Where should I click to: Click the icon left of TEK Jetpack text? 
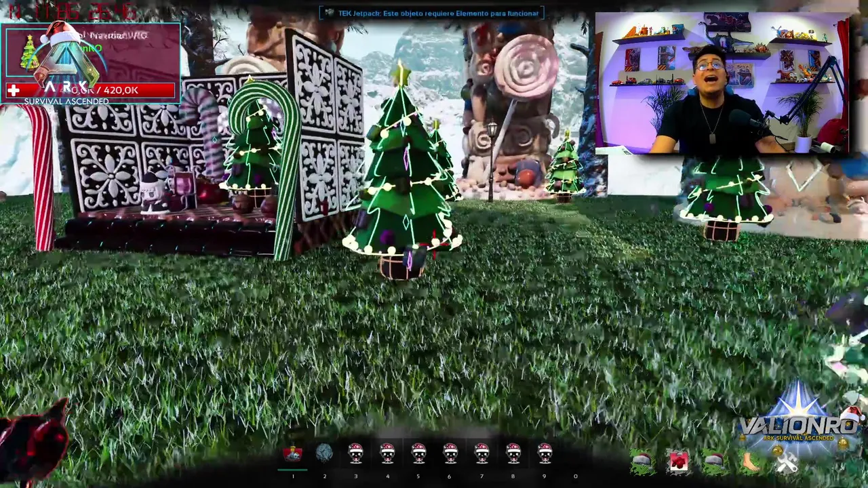coord(330,13)
